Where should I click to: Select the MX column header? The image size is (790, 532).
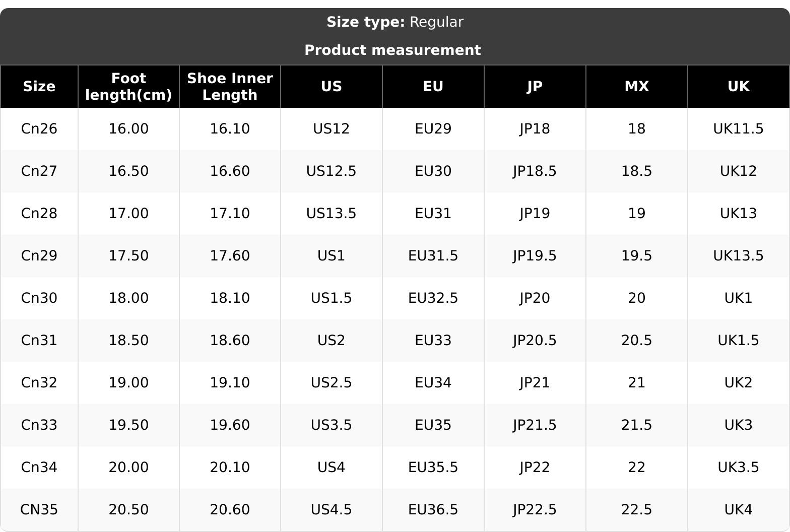point(637,87)
